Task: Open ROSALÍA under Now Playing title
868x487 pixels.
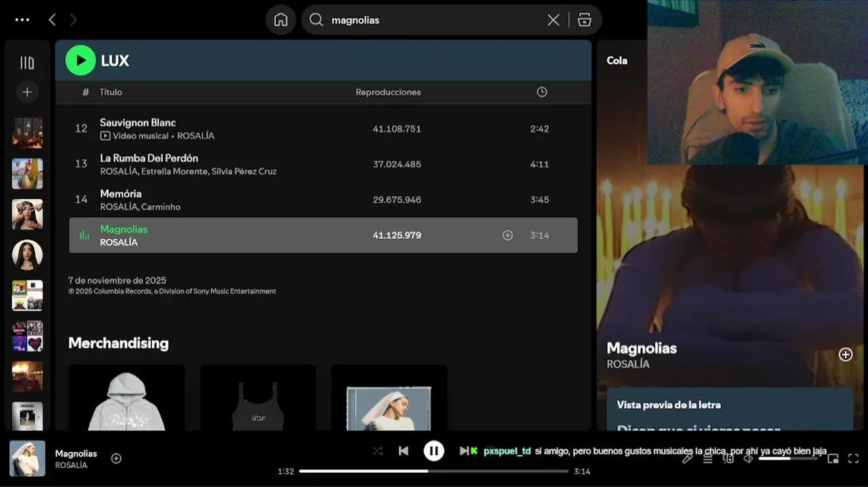Action: tap(628, 364)
